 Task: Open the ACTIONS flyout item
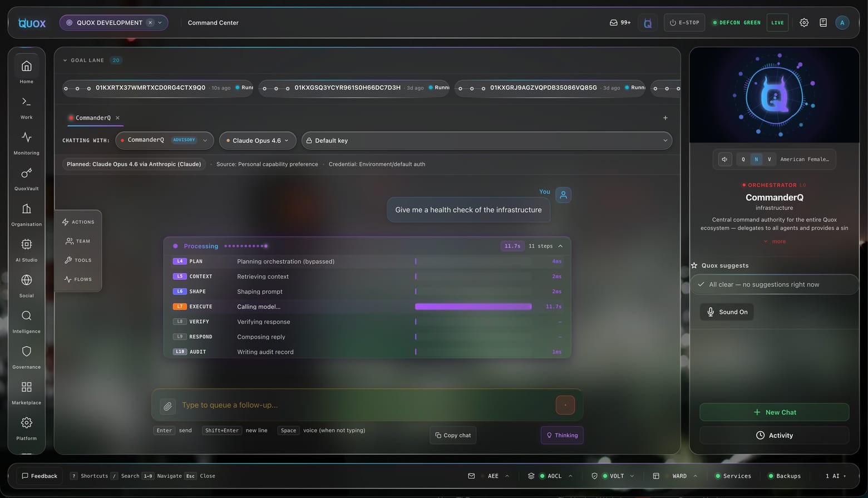[78, 222]
